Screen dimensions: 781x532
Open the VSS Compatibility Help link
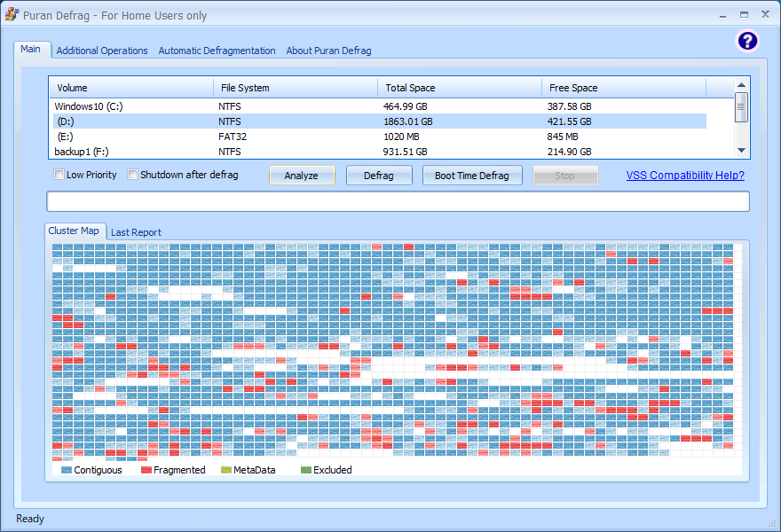point(685,176)
